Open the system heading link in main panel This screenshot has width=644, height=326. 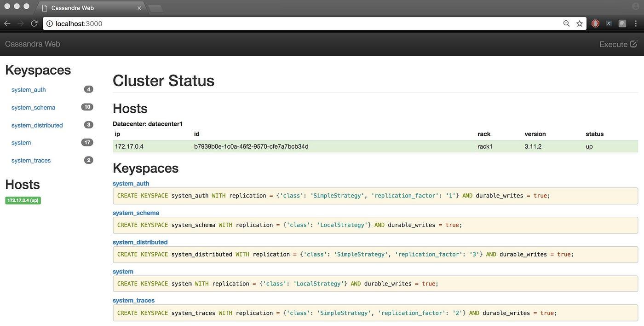(123, 272)
